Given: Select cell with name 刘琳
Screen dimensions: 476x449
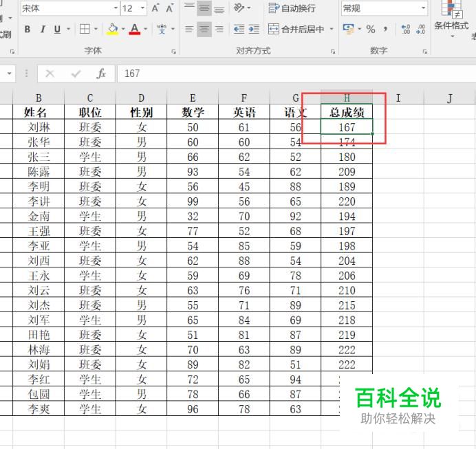Looking at the screenshot, I should point(39,127).
